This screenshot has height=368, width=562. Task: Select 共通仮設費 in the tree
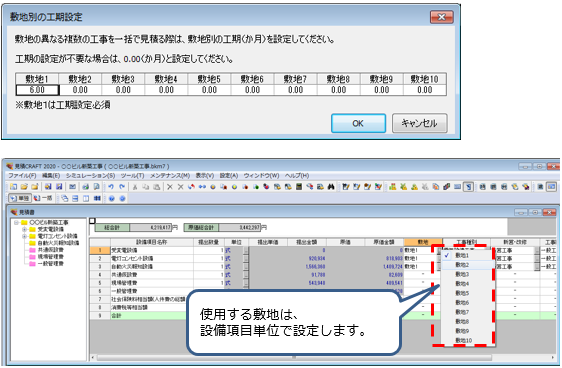[x=51, y=250]
